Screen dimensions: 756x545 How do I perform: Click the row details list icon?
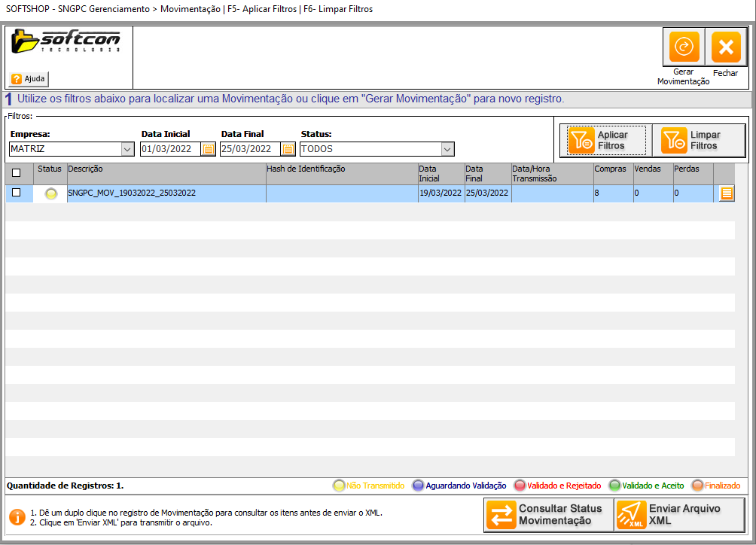726,193
